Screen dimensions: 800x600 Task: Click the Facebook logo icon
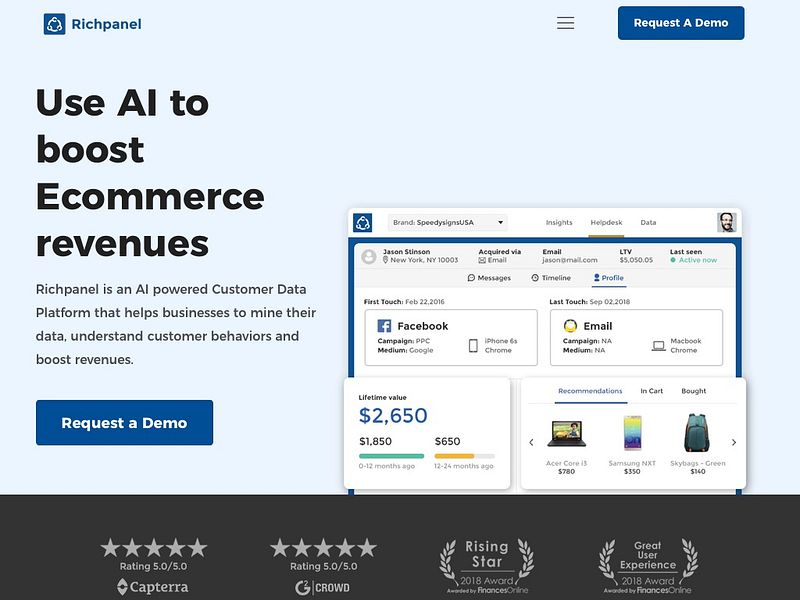[x=384, y=326]
